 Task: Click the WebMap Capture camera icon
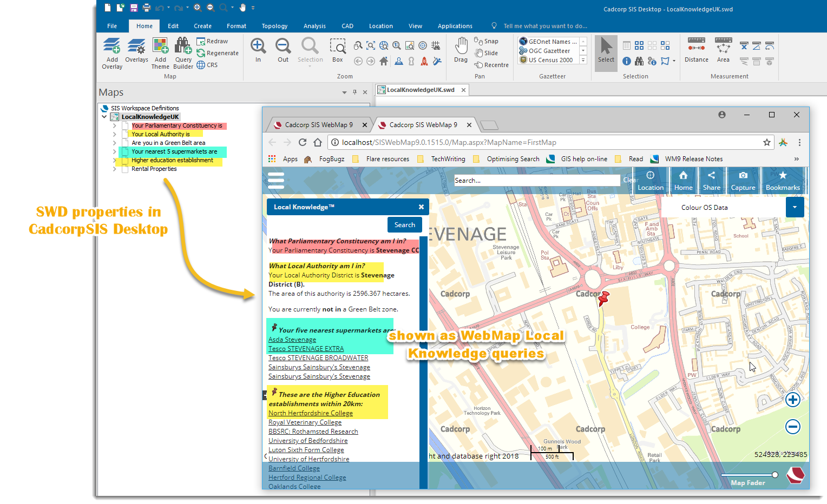(743, 176)
